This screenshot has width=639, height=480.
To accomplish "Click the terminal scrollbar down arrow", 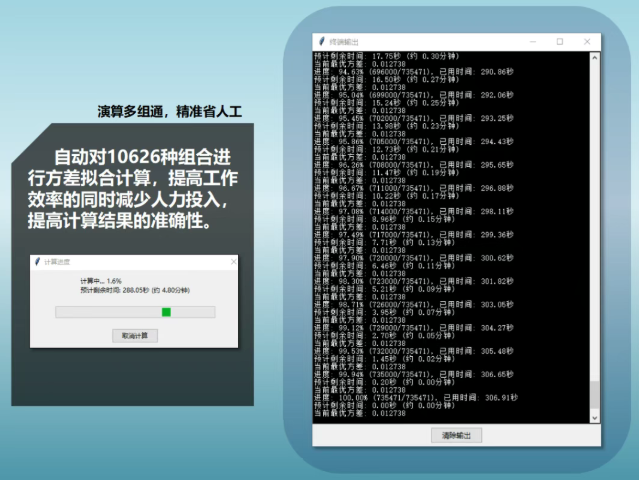I will pyautogui.click(x=595, y=416).
